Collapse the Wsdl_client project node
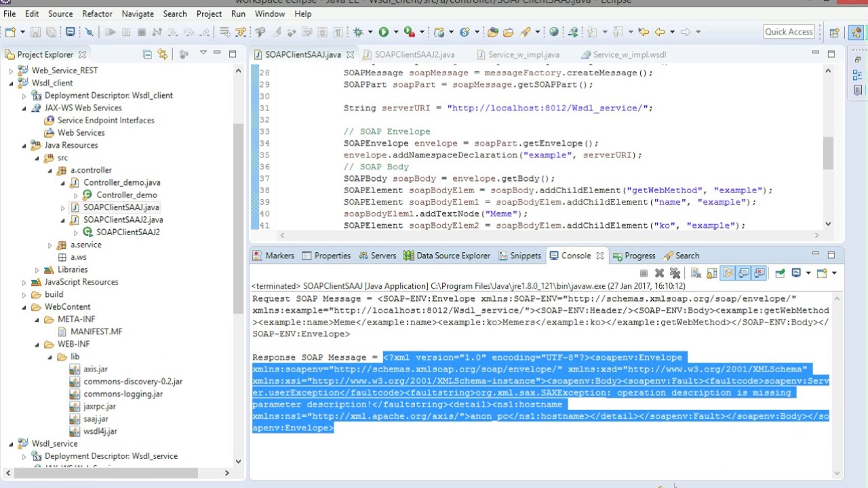Screen dimensions: 868x488 click(11, 83)
